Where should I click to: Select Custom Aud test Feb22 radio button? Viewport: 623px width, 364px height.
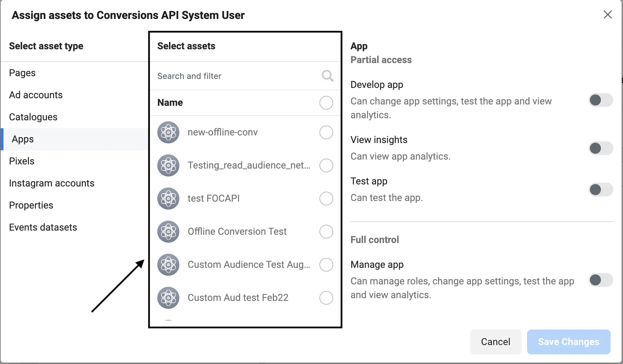(x=326, y=298)
